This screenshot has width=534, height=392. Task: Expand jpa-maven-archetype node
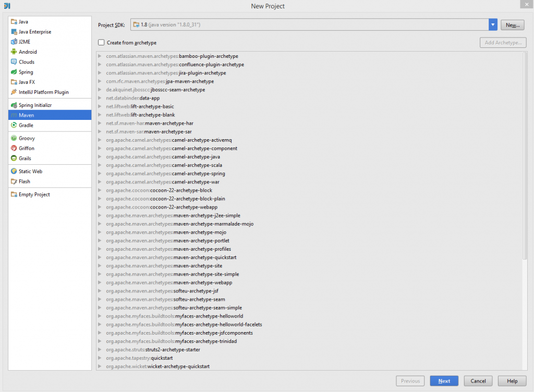100,81
